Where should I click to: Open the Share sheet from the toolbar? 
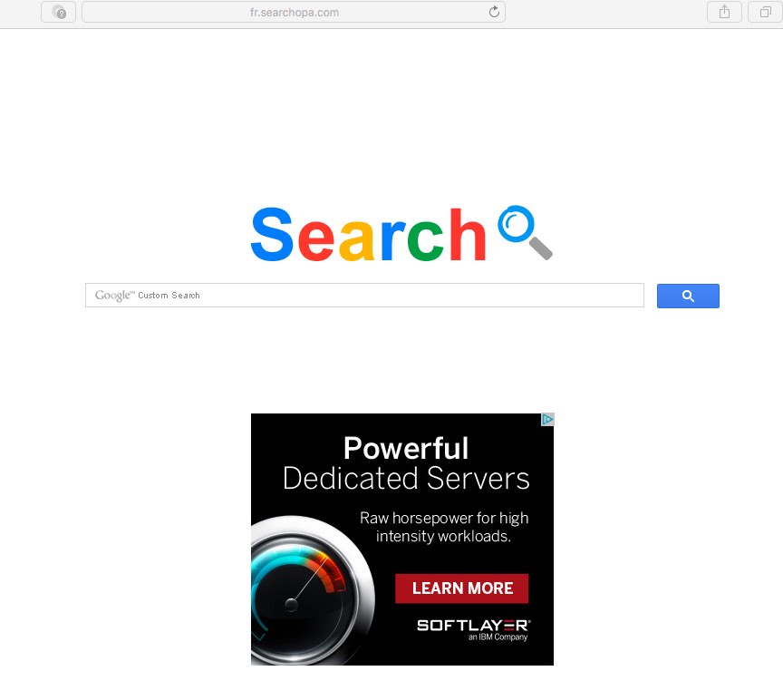coord(724,12)
